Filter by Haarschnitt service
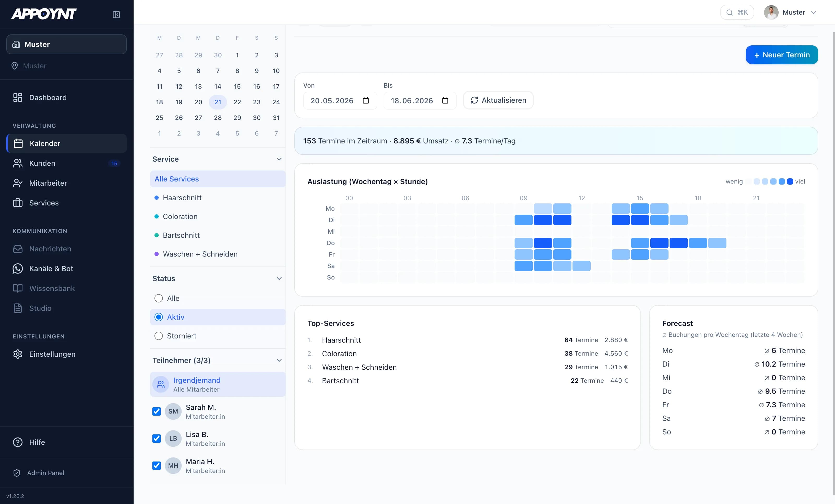 point(218,198)
